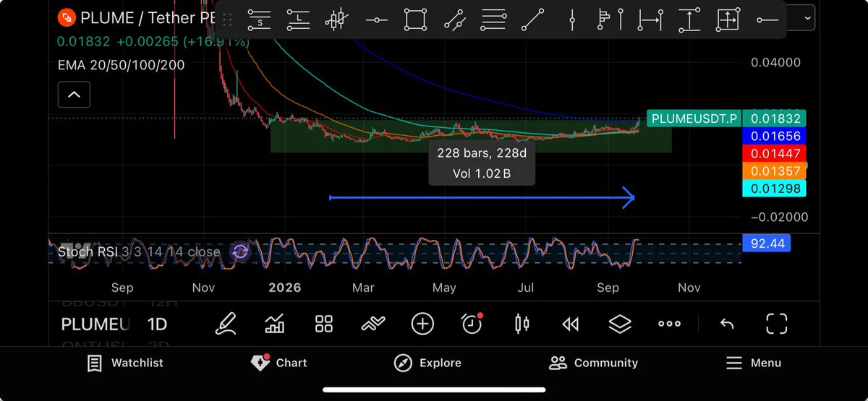Open the Menu tab
The width and height of the screenshot is (868, 401).
[753, 363]
